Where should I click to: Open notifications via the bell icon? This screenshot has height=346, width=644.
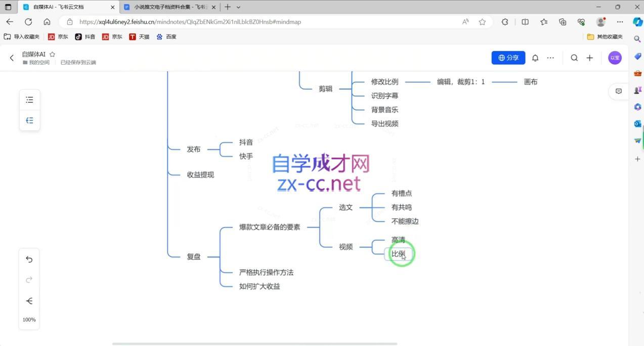pyautogui.click(x=535, y=58)
